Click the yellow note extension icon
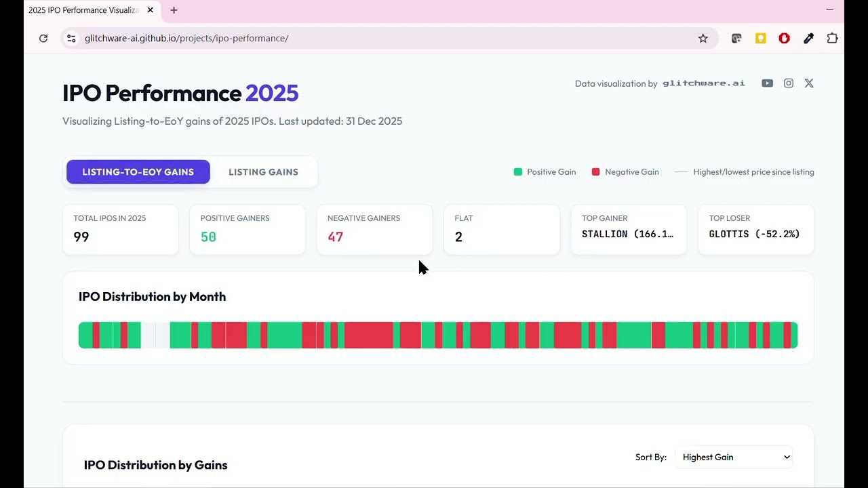The image size is (868, 488). (761, 39)
